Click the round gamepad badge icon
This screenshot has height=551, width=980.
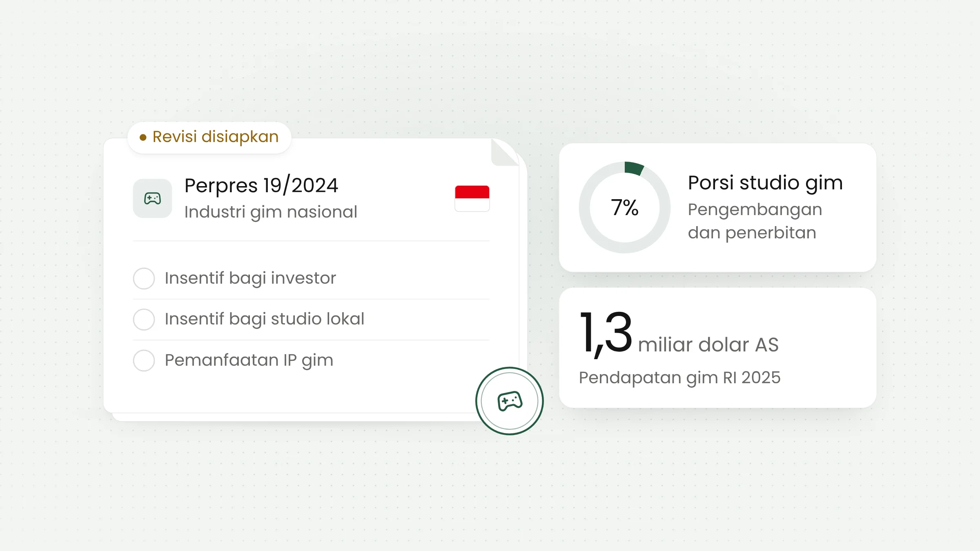click(510, 401)
